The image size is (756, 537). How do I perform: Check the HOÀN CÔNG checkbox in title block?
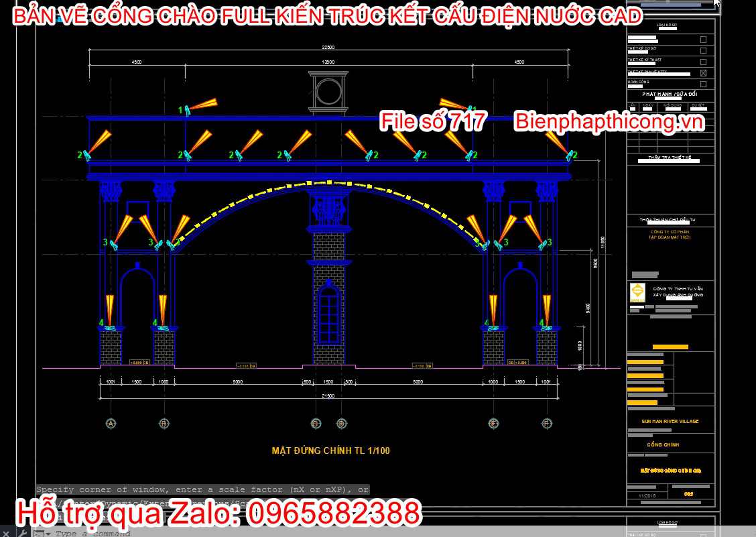point(703,83)
